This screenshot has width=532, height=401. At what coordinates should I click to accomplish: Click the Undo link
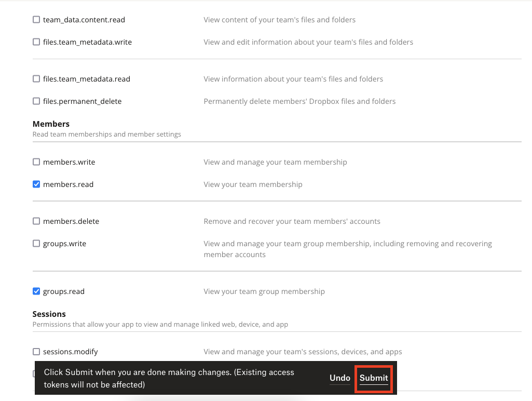340,378
